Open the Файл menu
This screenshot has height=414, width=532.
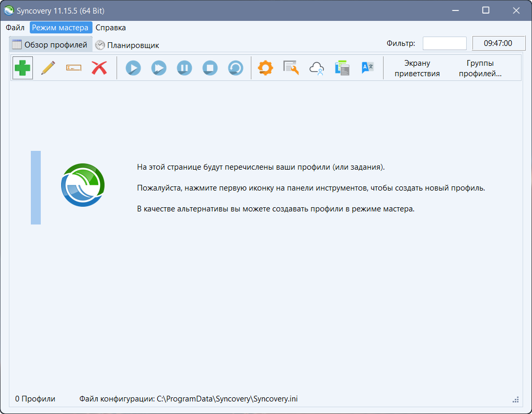15,28
